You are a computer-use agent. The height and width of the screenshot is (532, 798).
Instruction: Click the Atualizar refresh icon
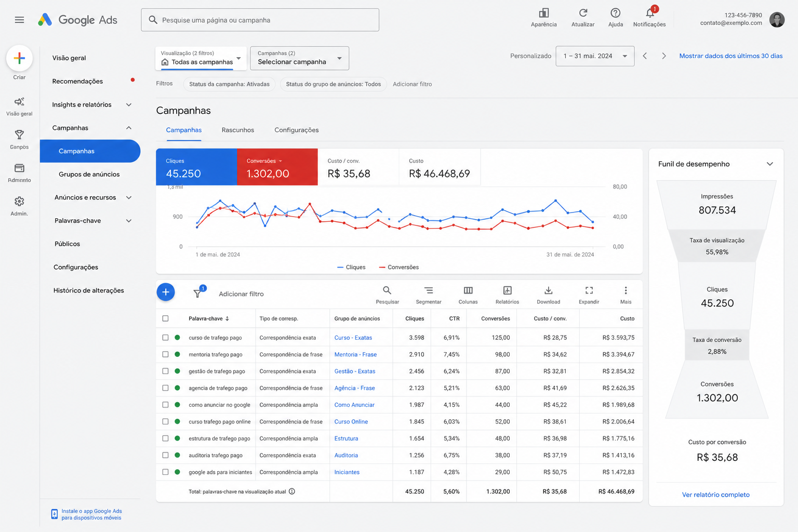pyautogui.click(x=583, y=13)
